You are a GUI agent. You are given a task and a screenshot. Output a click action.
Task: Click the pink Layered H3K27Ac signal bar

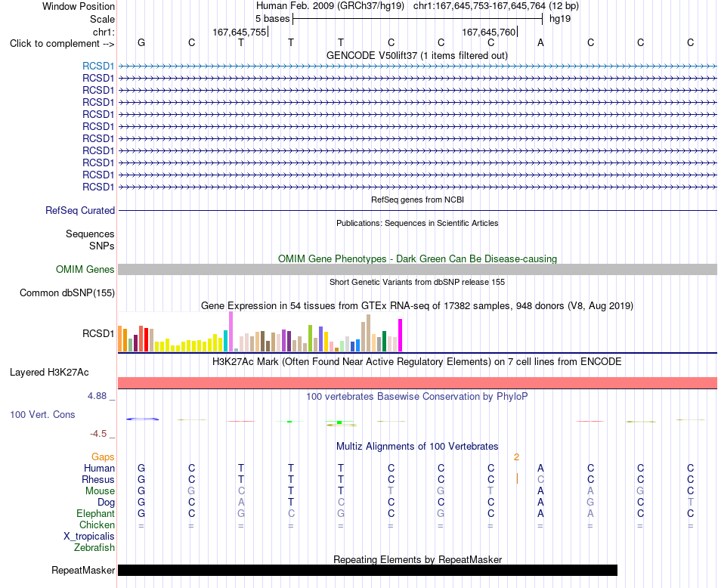[x=417, y=383]
